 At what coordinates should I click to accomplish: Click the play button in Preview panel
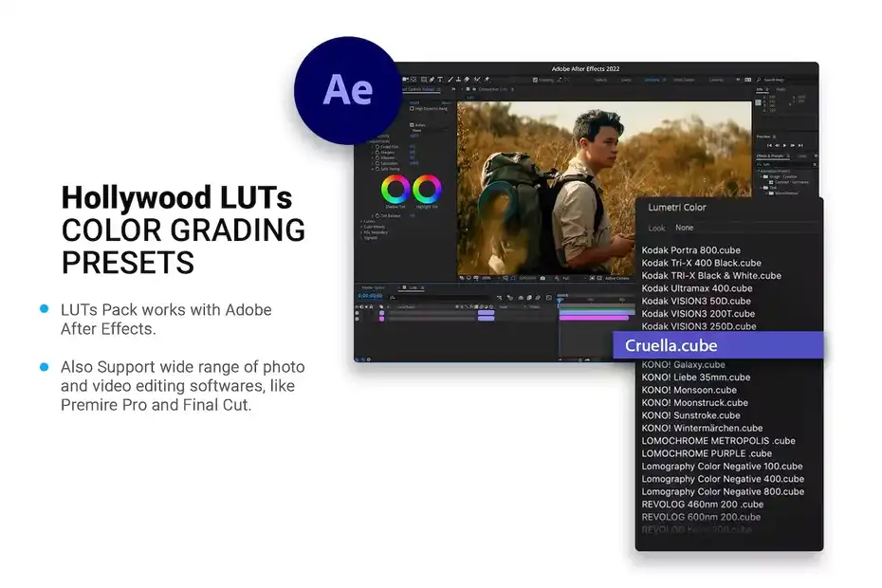[x=784, y=145]
